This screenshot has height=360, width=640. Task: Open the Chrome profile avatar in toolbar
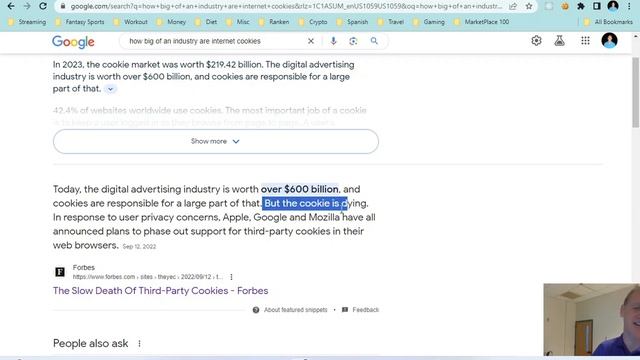(613, 6)
